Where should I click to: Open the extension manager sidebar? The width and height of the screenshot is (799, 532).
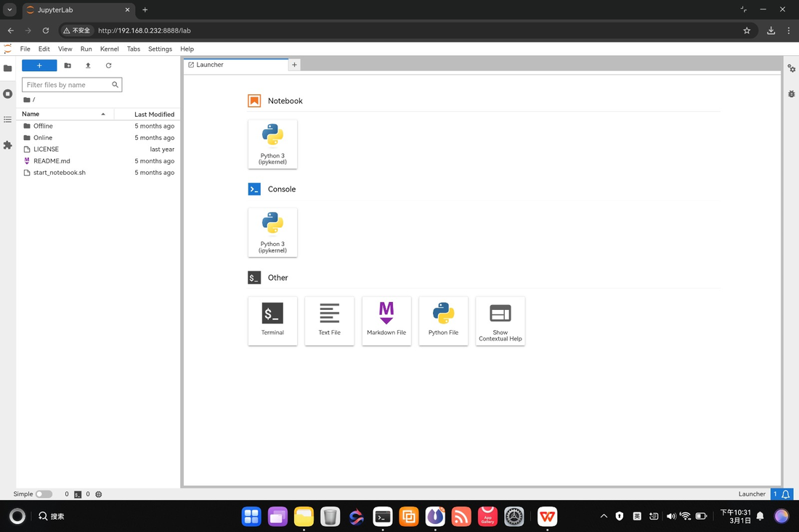7,145
